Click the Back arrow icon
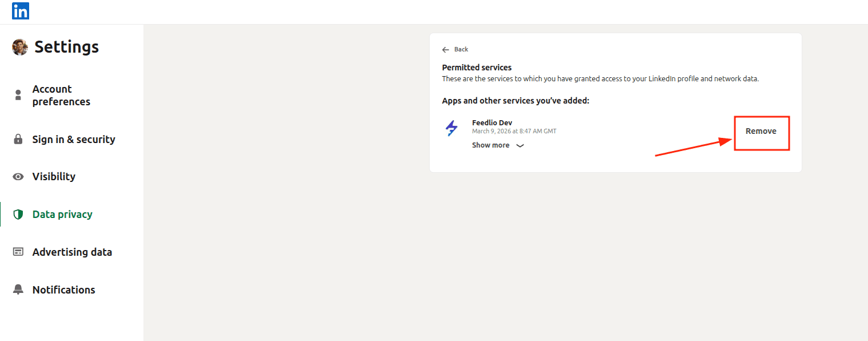 446,50
